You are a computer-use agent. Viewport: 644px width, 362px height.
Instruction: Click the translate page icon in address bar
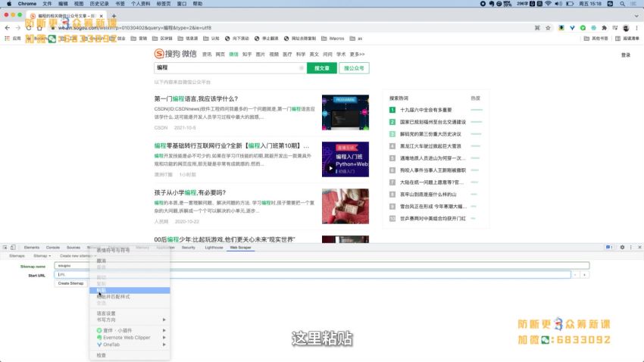point(537,28)
